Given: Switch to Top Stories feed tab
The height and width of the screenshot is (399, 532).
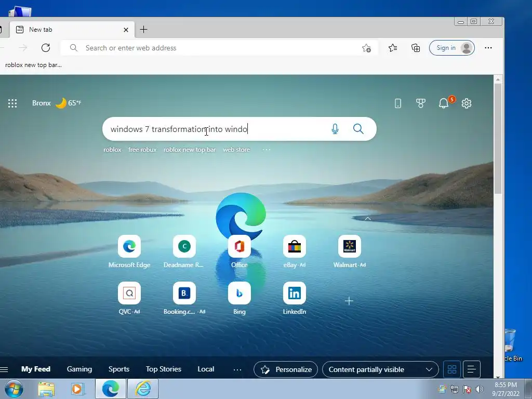Looking at the screenshot, I should point(164,369).
